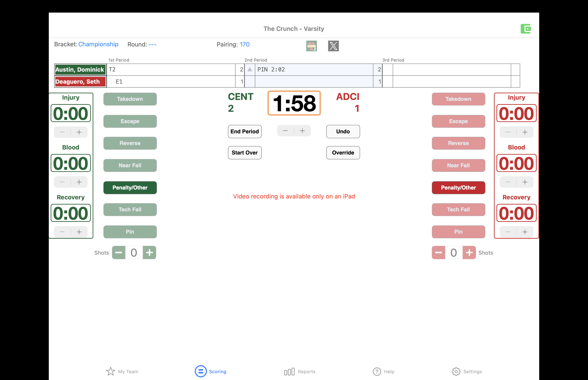Tap the green wallet icon at top right
This screenshot has height=380, width=588.
pos(526,29)
